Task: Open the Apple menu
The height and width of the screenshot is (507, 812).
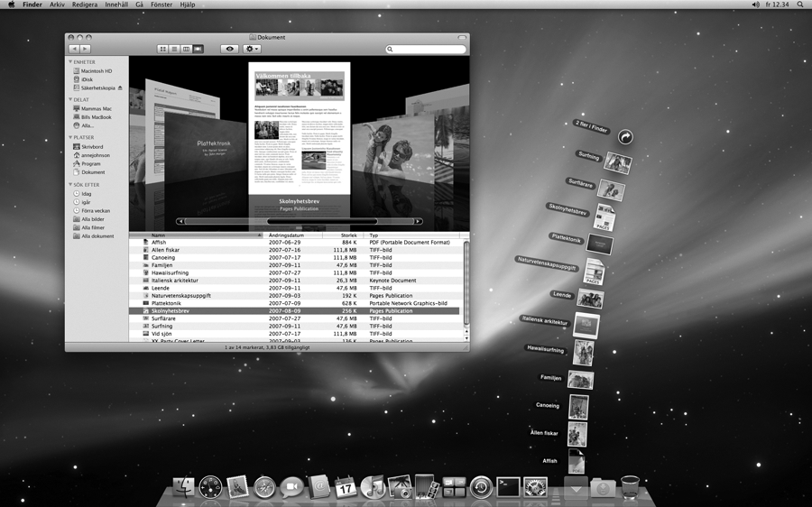Action: click(x=11, y=5)
